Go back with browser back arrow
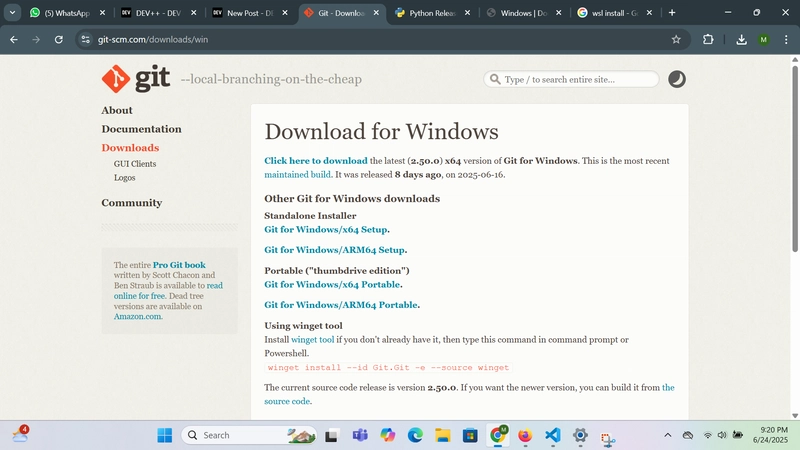This screenshot has width=800, height=450. 14,39
